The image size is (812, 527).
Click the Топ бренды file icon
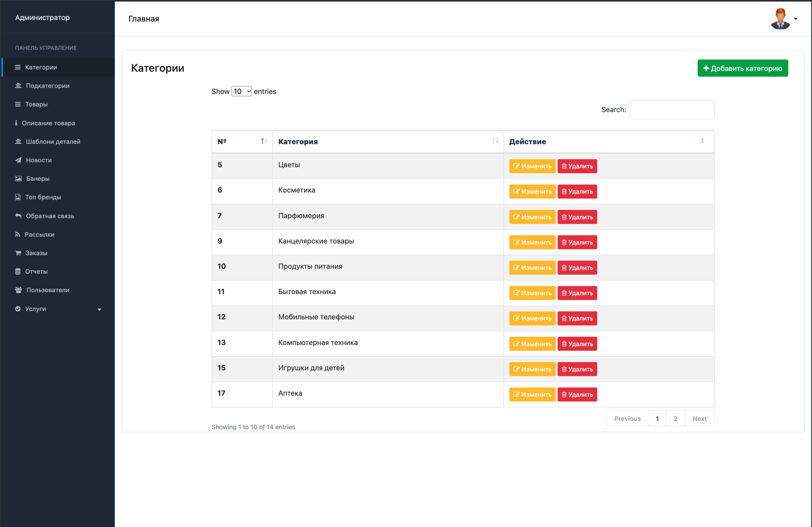point(18,197)
